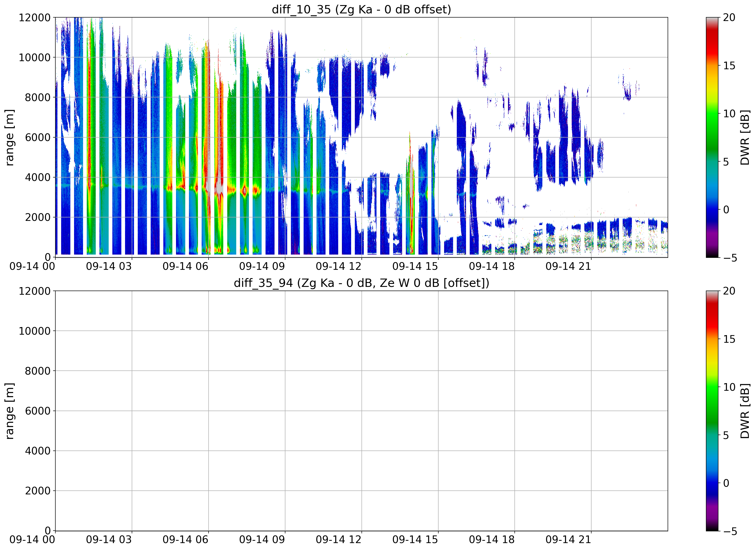Select the "diff_35_94" lower plot title
Image resolution: width=756 pixels, height=550 pixels.
click(361, 283)
